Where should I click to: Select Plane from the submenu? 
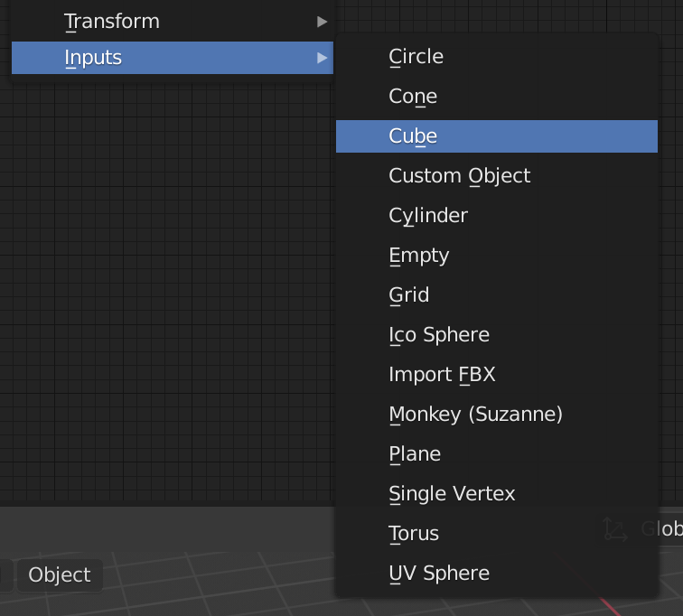coord(415,454)
